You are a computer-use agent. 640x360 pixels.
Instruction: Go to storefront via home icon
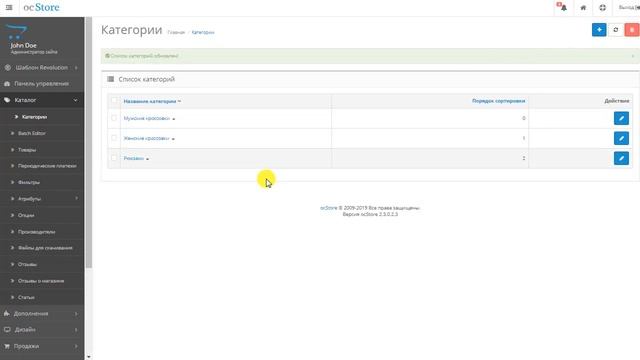coord(583,7)
